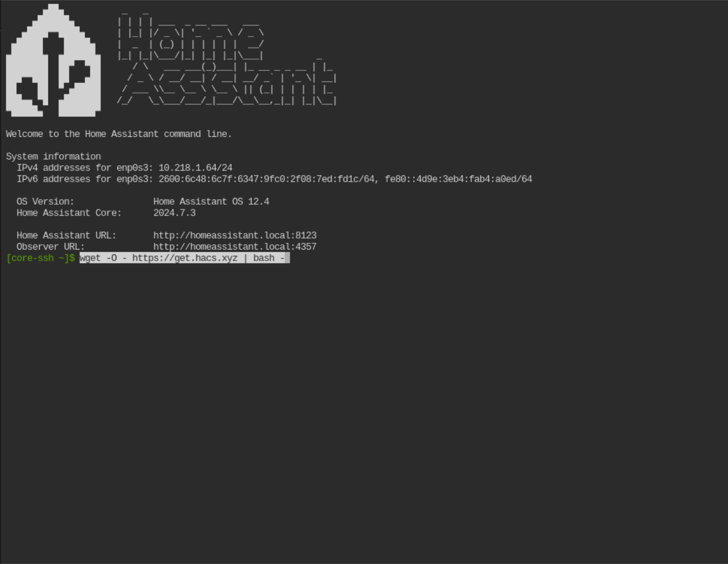
Task: Click the Core version number 2024.7.3
Action: tap(174, 213)
